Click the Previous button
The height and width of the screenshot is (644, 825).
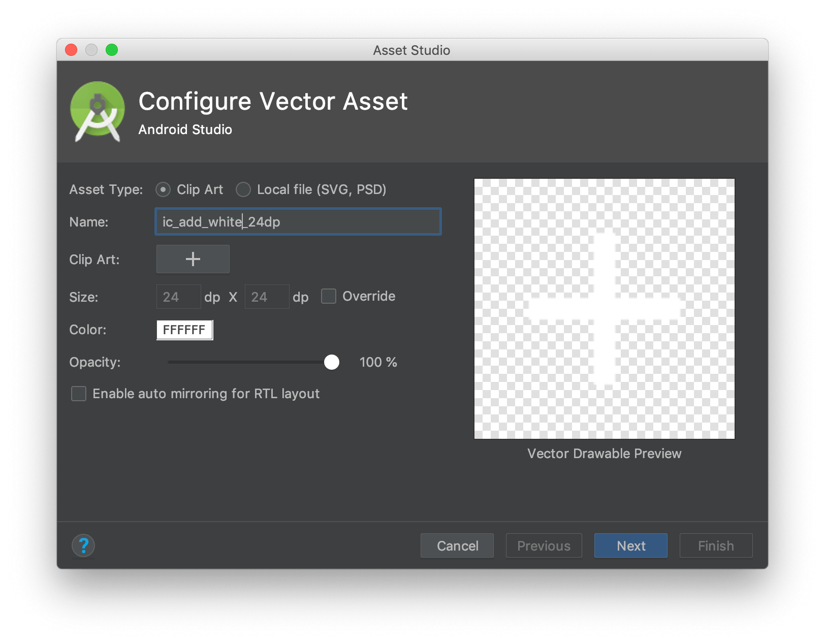pyautogui.click(x=544, y=546)
